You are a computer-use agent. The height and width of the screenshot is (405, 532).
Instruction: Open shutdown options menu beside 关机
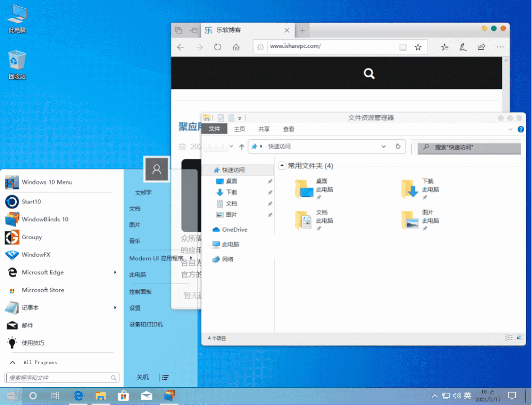point(165,377)
